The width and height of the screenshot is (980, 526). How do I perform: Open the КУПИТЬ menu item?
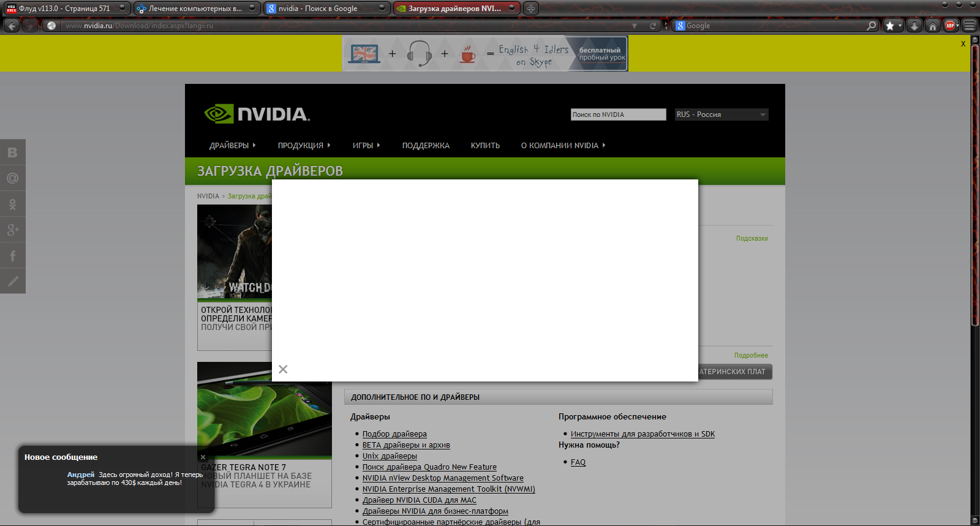485,146
